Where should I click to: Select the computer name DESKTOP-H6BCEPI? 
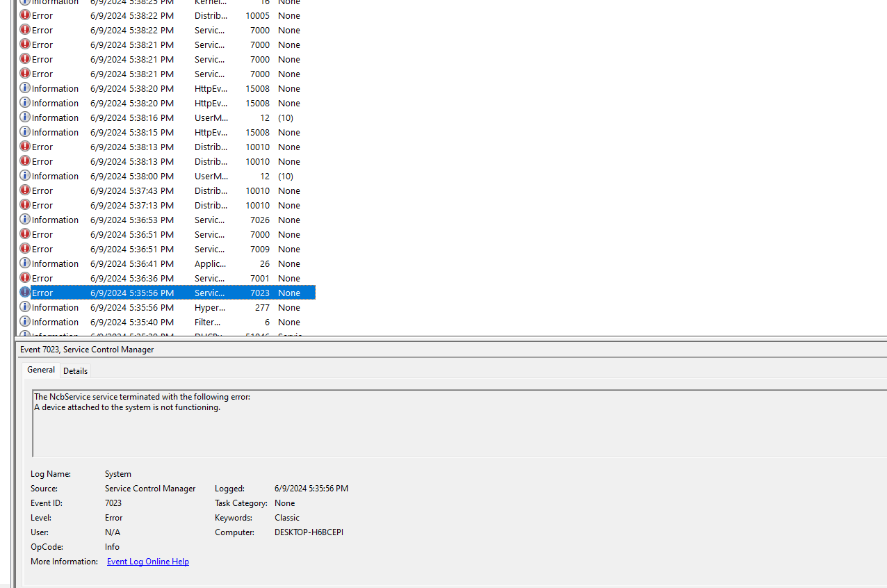[x=309, y=532]
